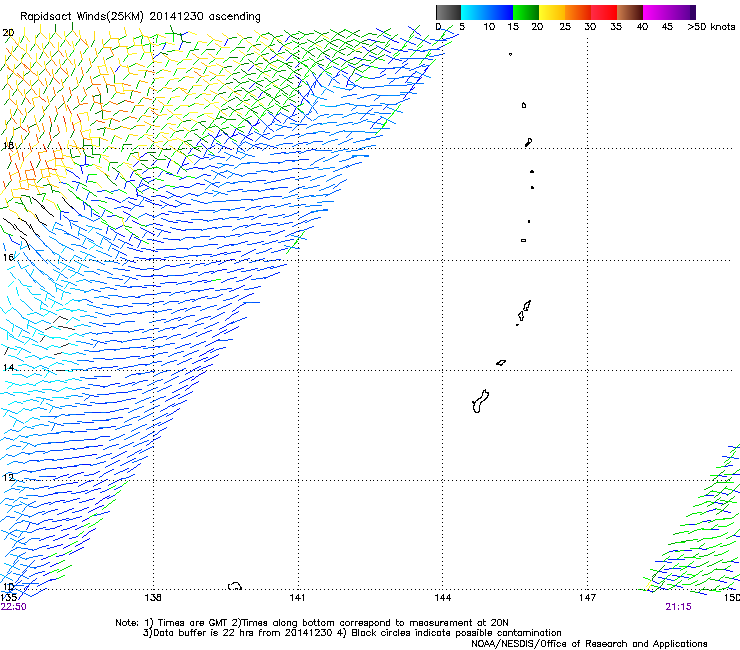Click the chart title 'Rapidsact Winds(25KM) 20141230 ascending'
The image size is (740, 650).
click(140, 17)
